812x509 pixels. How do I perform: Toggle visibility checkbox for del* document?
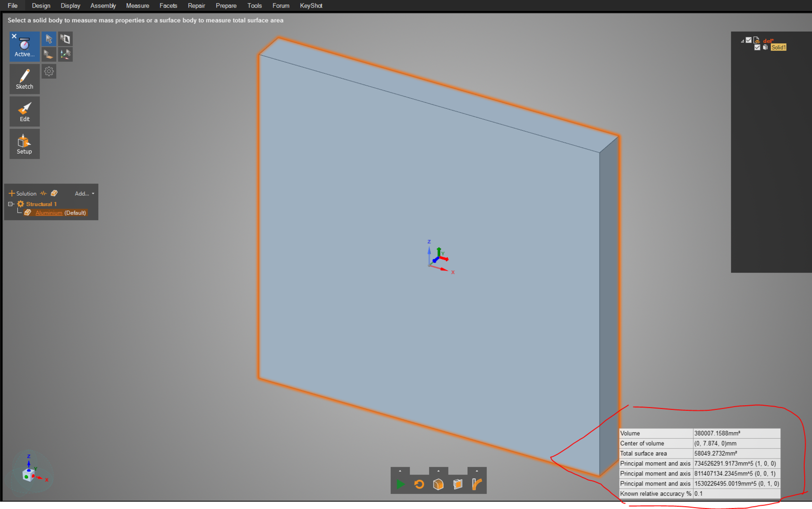[749, 40]
